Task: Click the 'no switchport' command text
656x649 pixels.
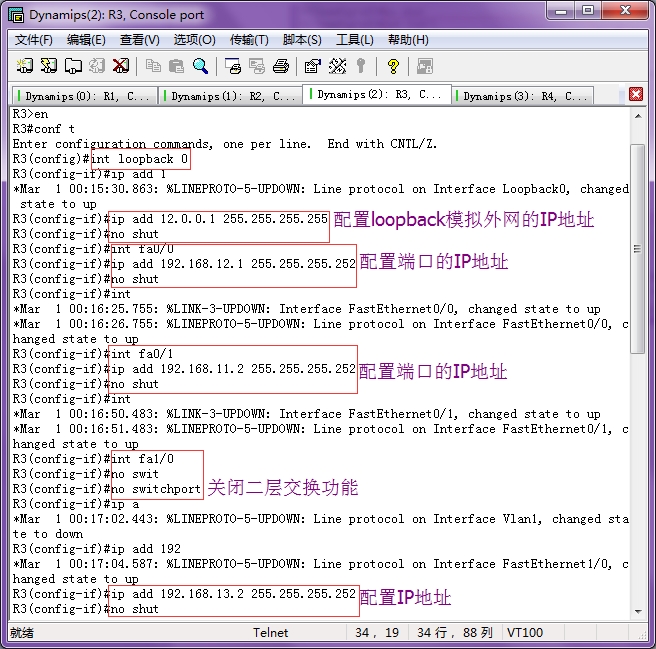Action: [156, 489]
